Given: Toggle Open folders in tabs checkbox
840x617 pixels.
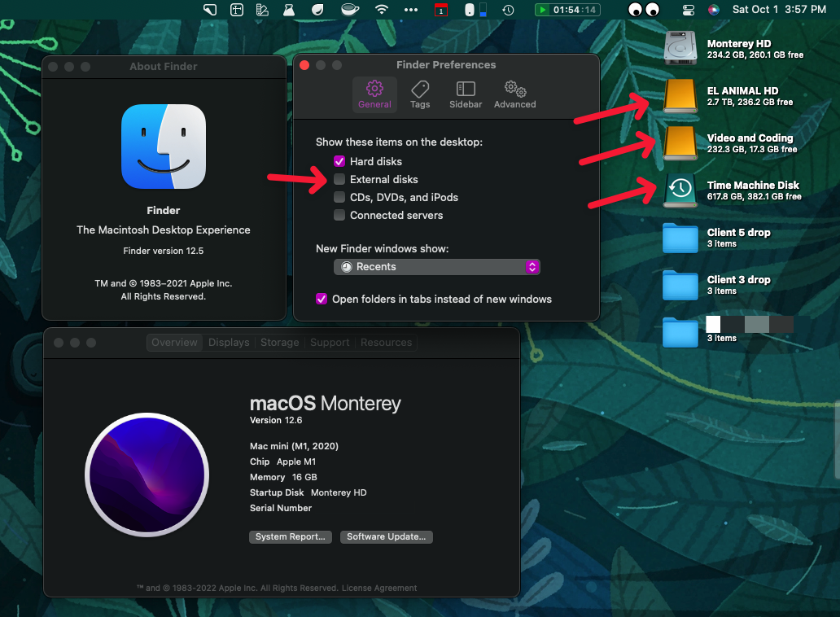Looking at the screenshot, I should click(322, 299).
